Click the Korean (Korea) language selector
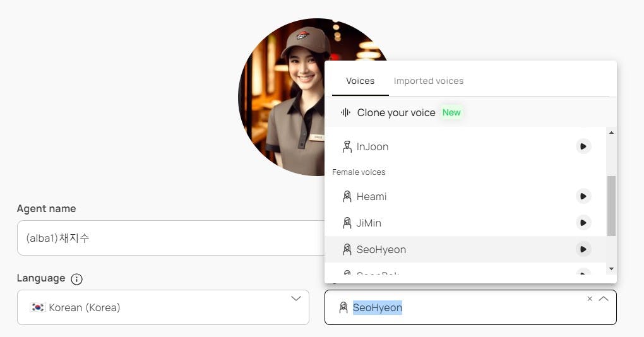Screen dimensions: 644x337 coord(163,307)
